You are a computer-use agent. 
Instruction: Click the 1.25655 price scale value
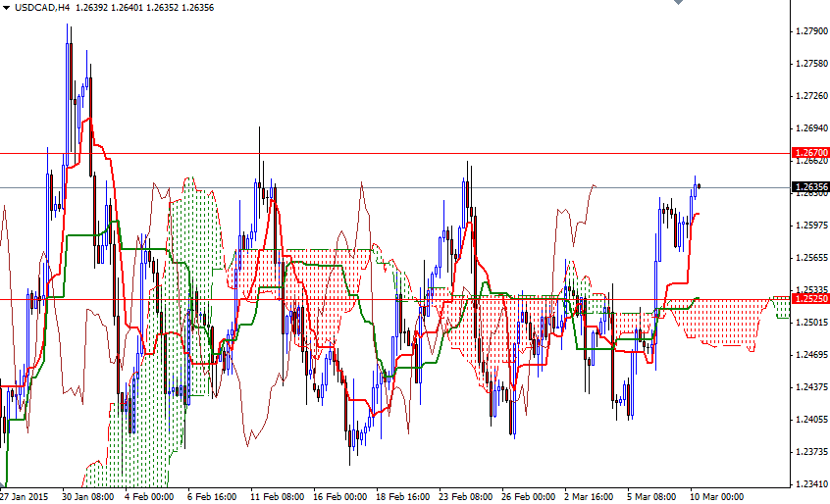click(811, 258)
